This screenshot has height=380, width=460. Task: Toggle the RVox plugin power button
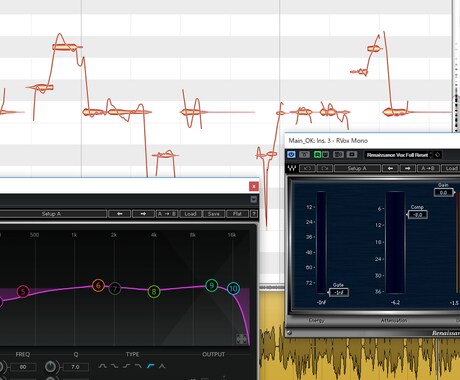[291, 155]
